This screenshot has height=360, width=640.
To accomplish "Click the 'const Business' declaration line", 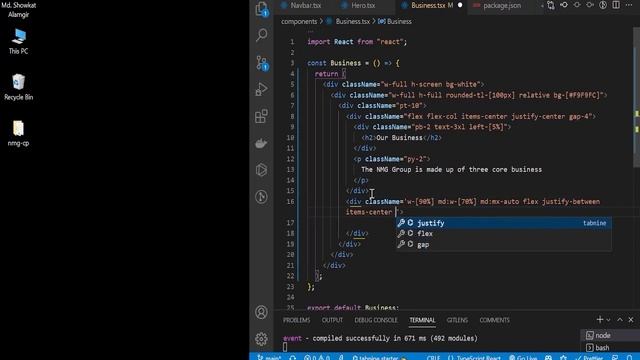I will pos(353,63).
